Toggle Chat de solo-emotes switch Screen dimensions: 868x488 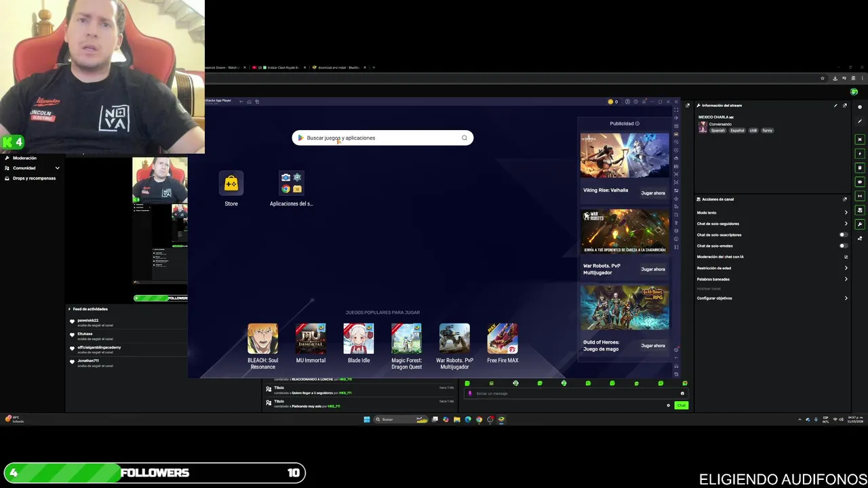(x=844, y=246)
